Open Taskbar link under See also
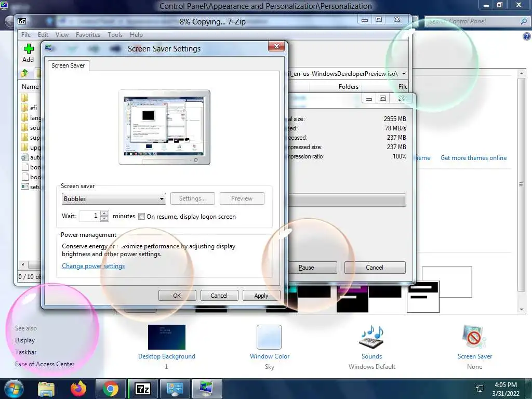The width and height of the screenshot is (532, 399). tap(25, 352)
